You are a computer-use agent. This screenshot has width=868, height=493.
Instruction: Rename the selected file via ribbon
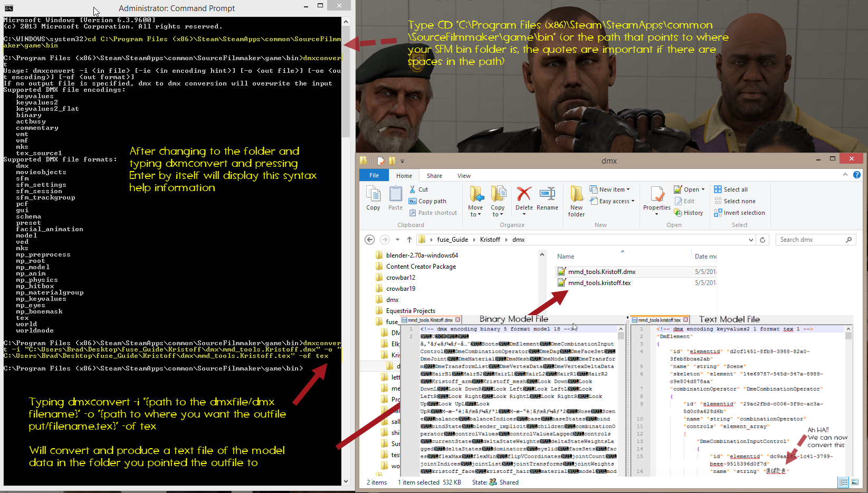547,198
